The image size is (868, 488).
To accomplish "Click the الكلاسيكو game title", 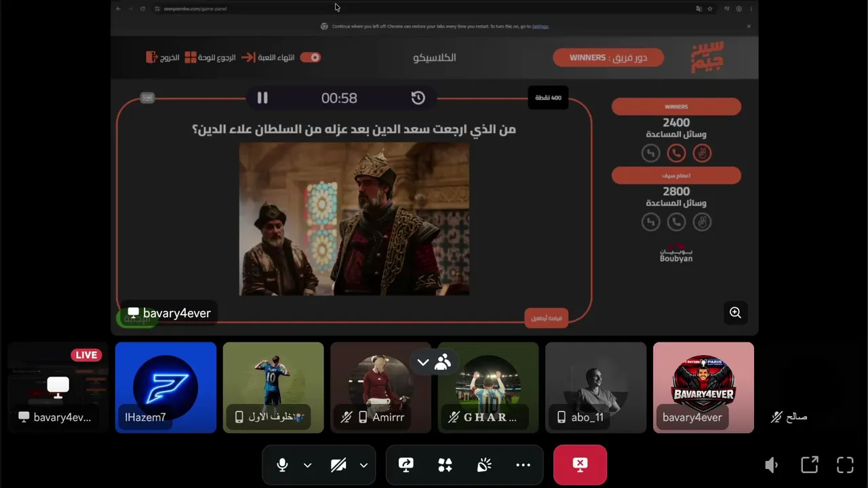I will 435,58.
